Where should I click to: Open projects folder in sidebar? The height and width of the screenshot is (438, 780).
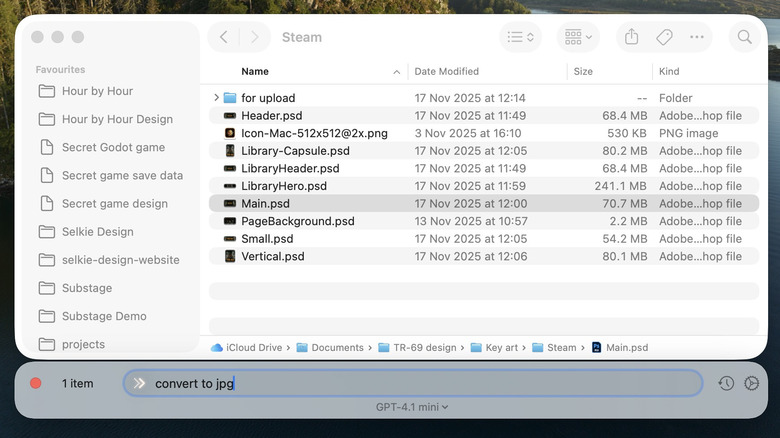72,344
